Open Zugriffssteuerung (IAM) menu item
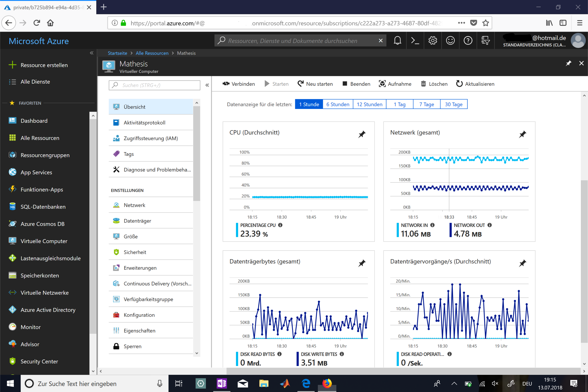 point(151,138)
